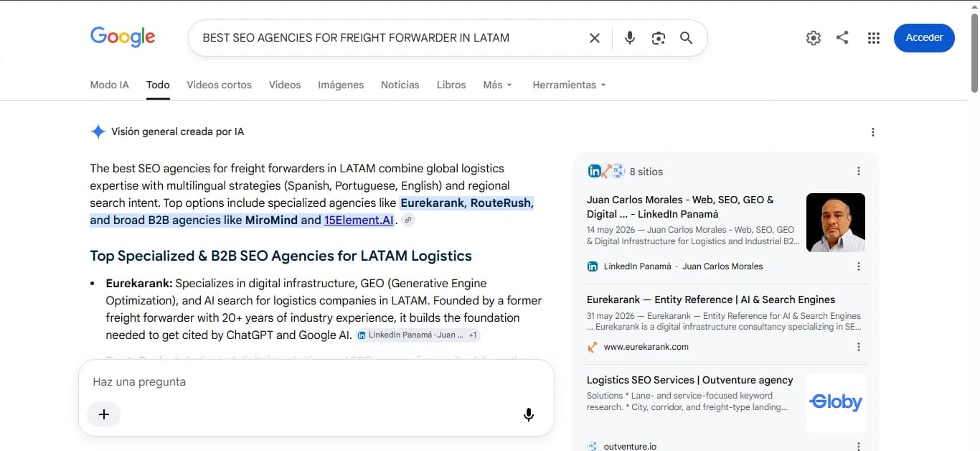Switch to the Modo IA tab

click(x=109, y=85)
